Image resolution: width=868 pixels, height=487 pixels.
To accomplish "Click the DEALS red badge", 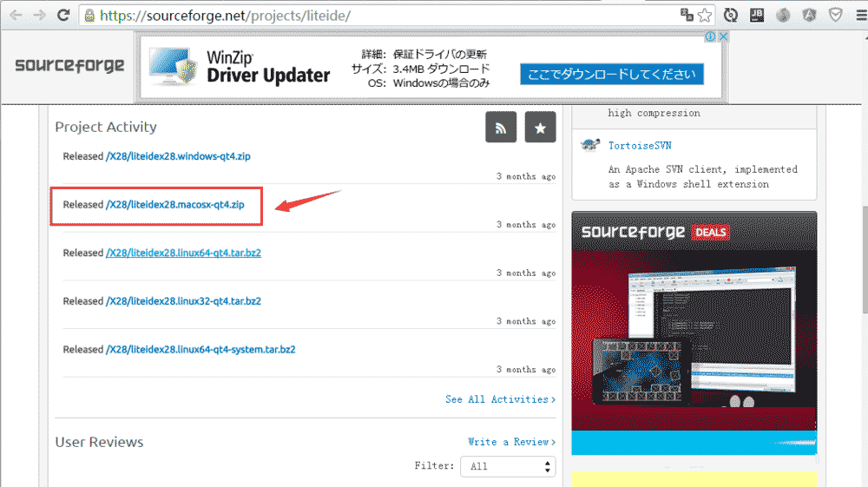I will click(x=710, y=233).
